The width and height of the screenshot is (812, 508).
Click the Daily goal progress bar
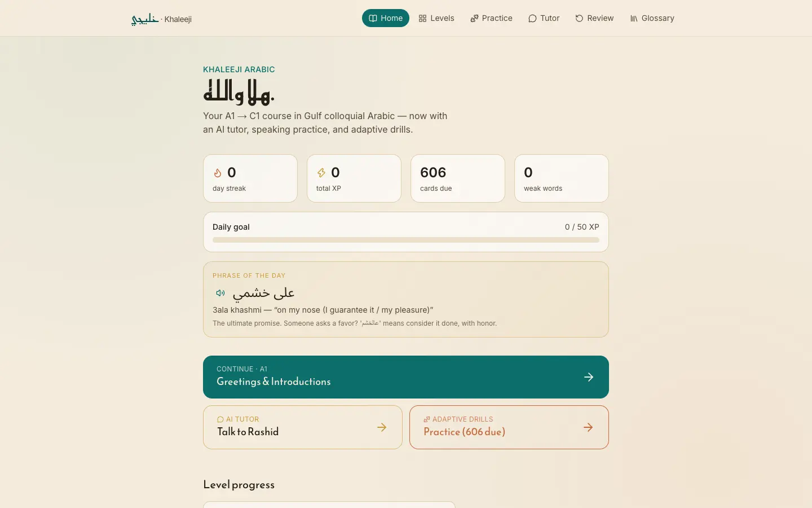click(x=406, y=240)
